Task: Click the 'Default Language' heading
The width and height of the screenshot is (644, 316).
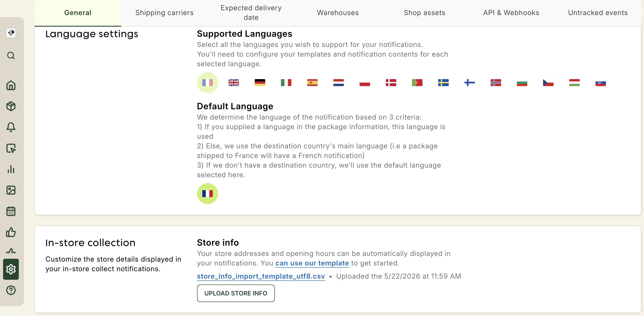Action: (x=235, y=106)
